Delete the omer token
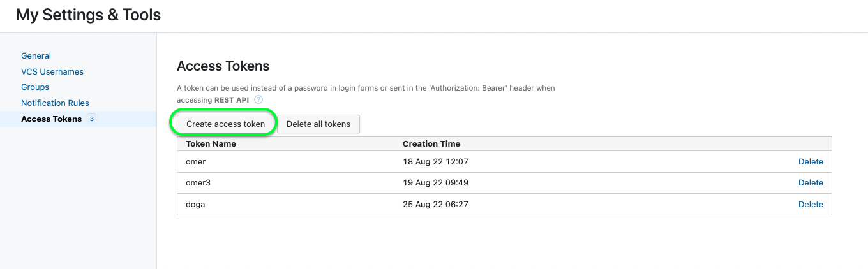Image resolution: width=868 pixels, height=269 pixels. point(811,162)
